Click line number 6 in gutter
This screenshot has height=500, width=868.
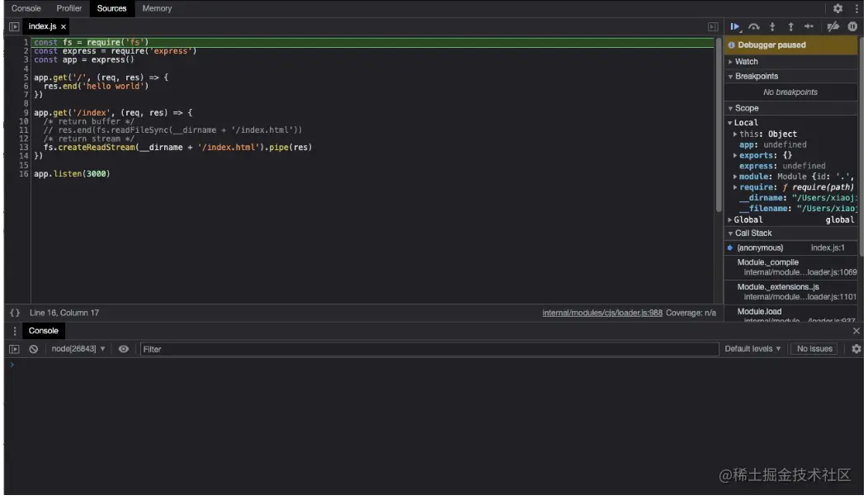coord(26,87)
